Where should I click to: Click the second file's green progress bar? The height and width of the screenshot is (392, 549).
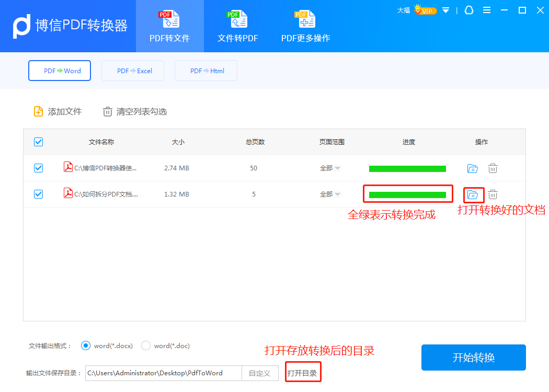pyautogui.click(x=407, y=194)
